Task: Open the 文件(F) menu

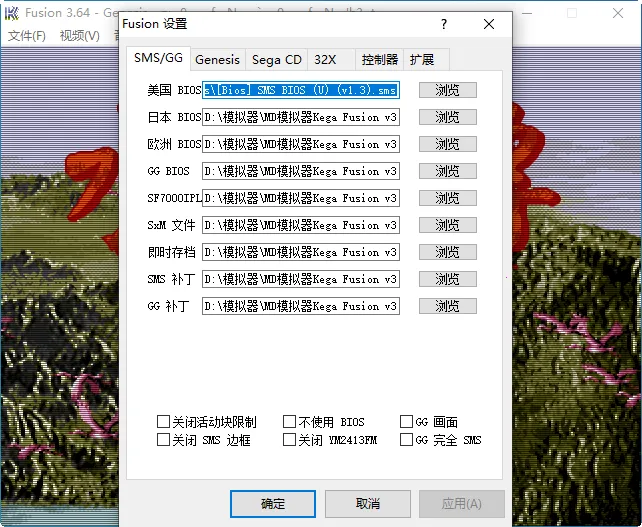Action: 27,36
